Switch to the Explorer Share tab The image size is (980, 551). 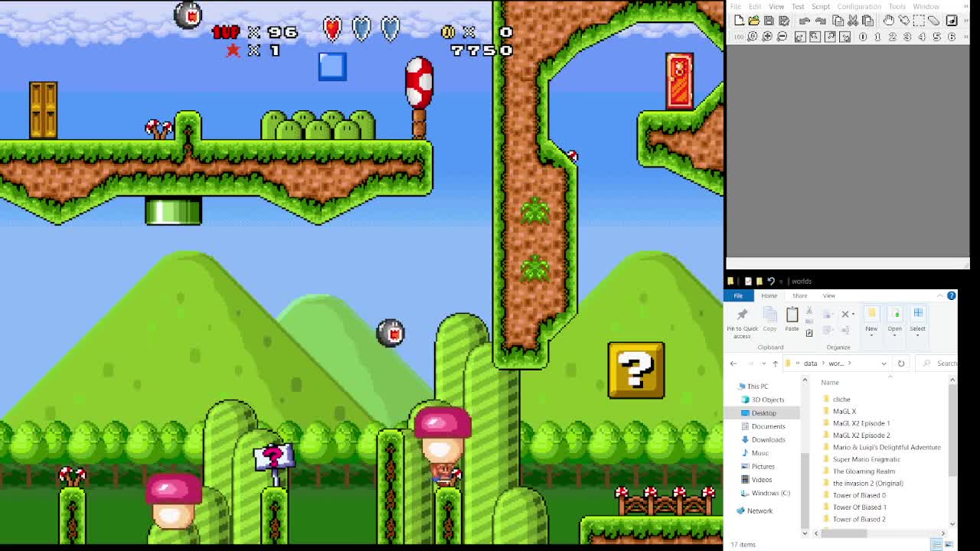[x=799, y=295]
